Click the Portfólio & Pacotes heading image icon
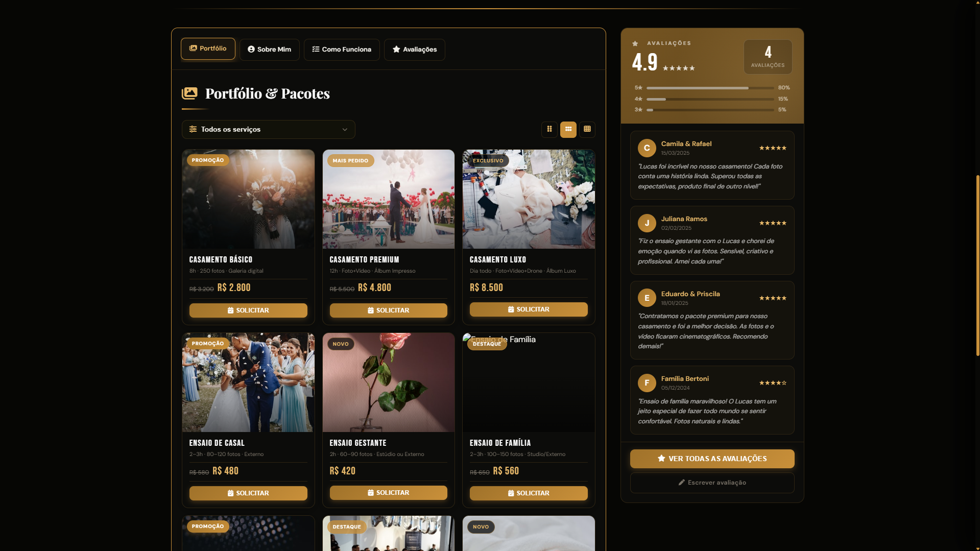 pyautogui.click(x=189, y=93)
